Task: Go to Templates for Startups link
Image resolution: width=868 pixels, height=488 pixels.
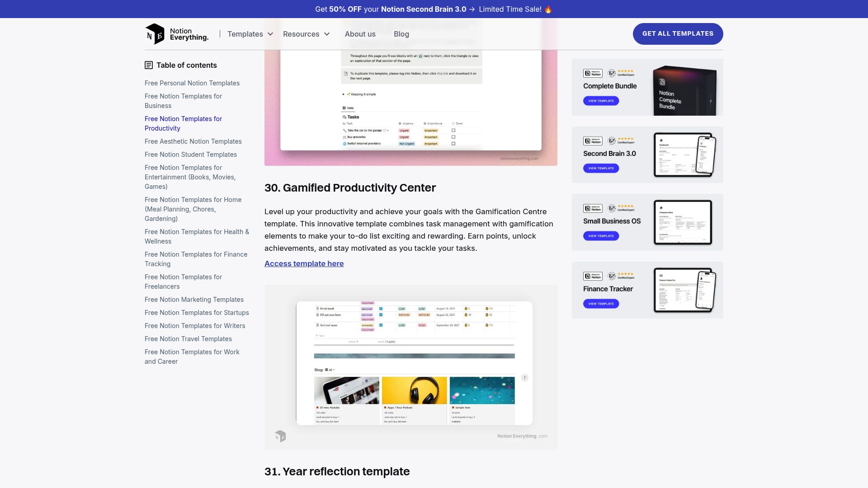Action: pos(197,313)
